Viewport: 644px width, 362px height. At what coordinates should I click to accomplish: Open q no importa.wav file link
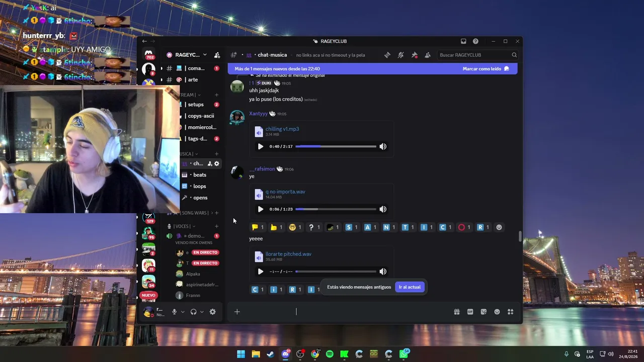285,192
